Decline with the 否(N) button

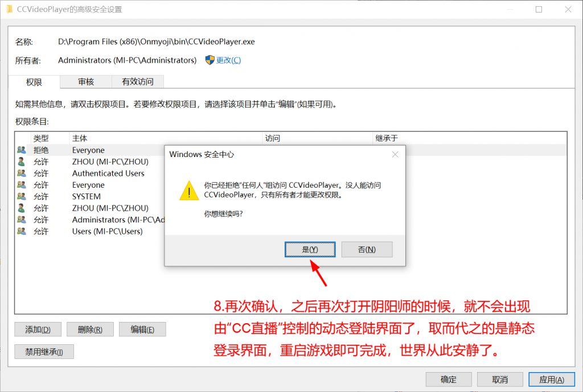coord(367,249)
